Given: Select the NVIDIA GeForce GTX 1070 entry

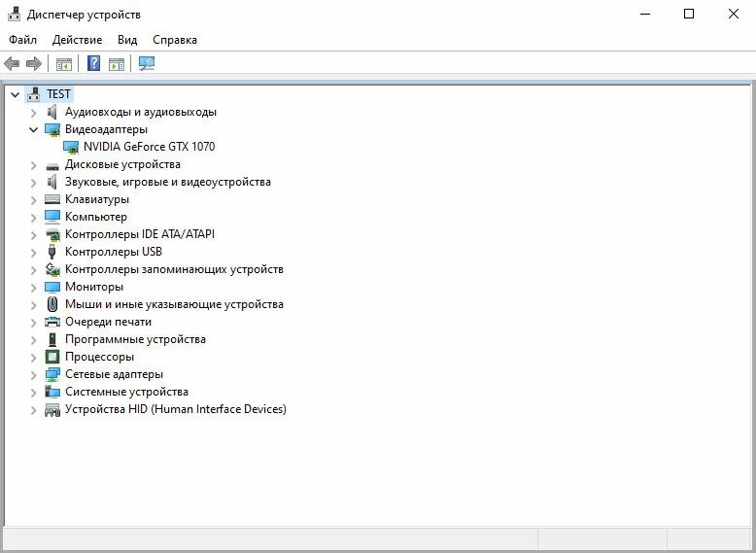Looking at the screenshot, I should click(149, 147).
